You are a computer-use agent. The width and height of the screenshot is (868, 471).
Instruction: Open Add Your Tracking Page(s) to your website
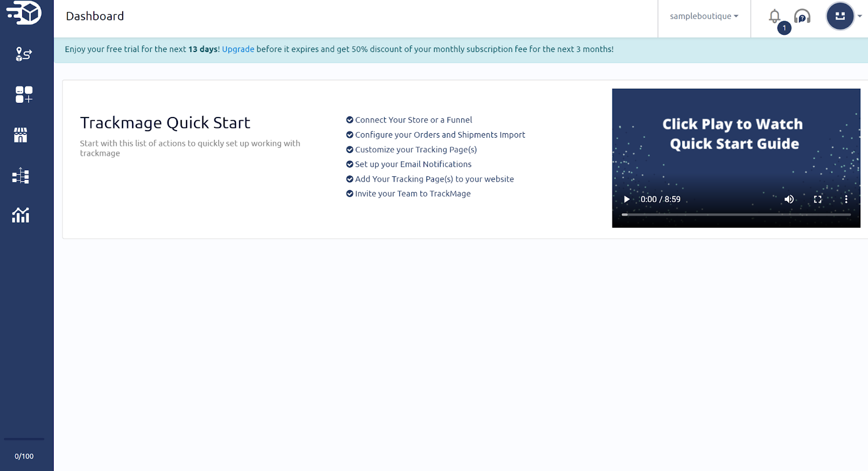tap(435, 179)
